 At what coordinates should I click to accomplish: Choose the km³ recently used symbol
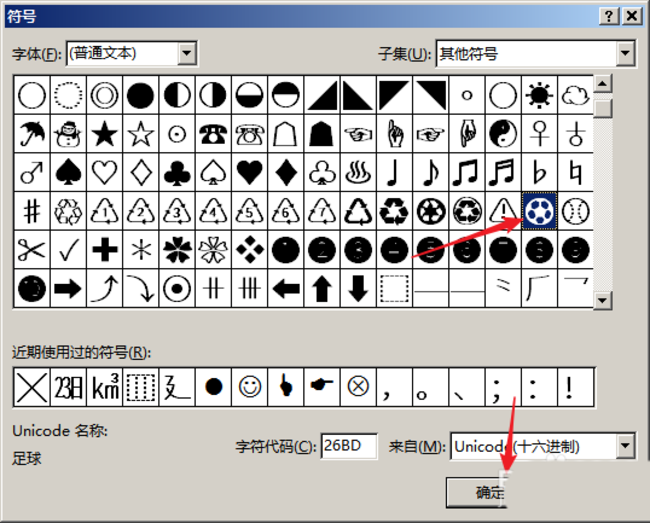[107, 386]
